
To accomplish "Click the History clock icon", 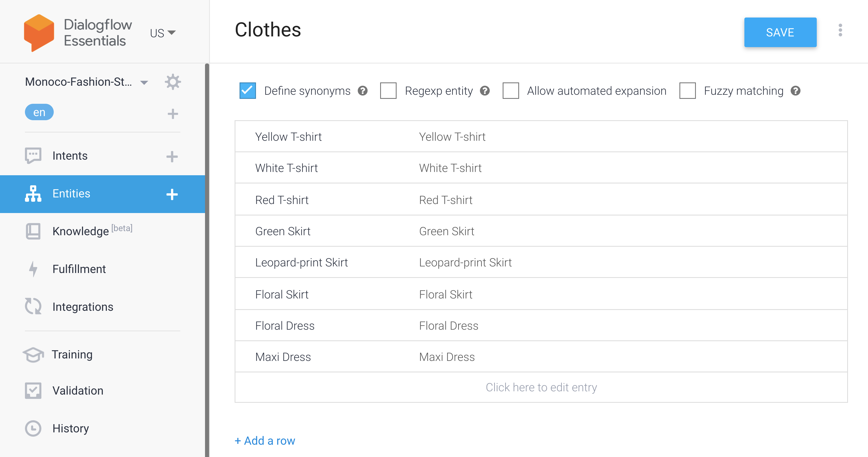I will 33,429.
